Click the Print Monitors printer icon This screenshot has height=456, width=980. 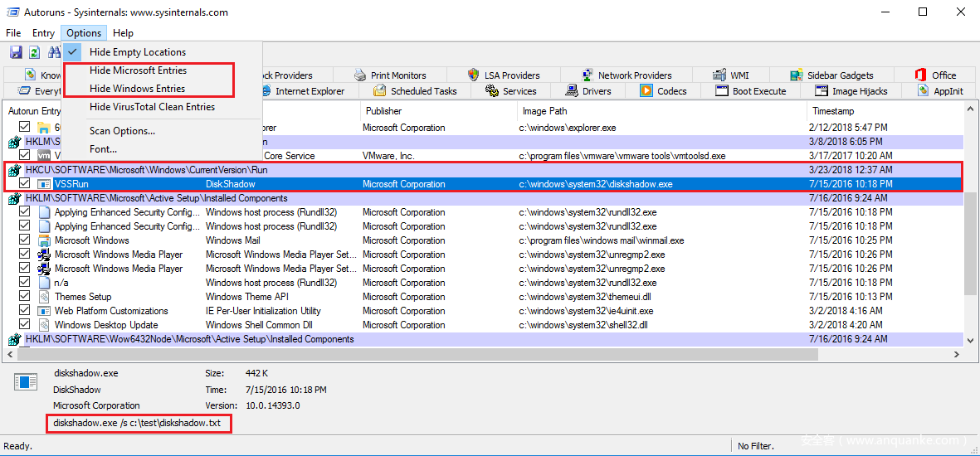[360, 75]
